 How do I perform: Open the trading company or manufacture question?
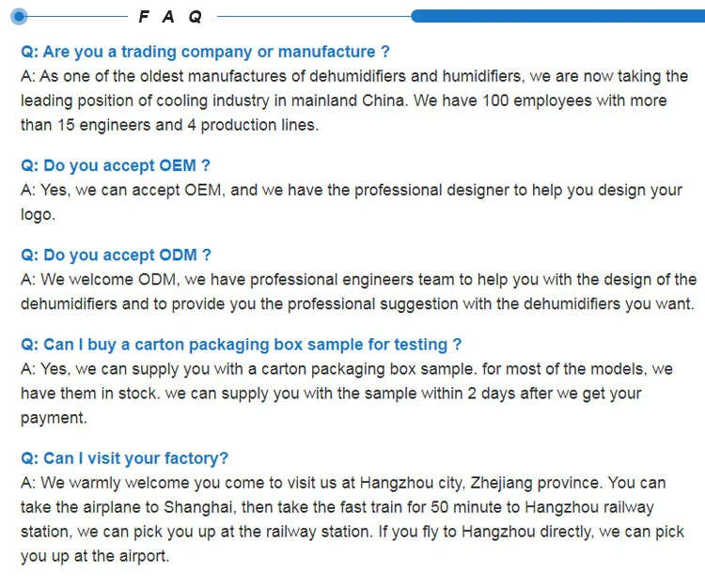[x=205, y=52]
